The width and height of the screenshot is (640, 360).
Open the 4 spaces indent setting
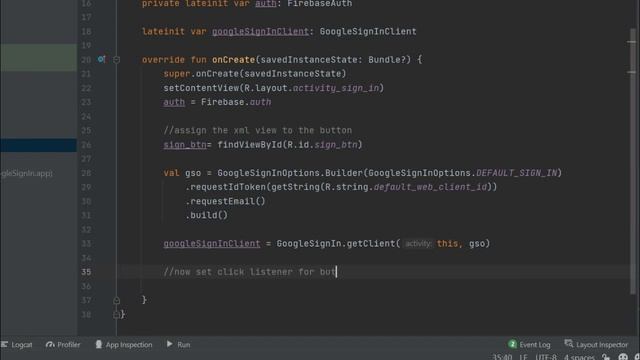tap(579, 357)
